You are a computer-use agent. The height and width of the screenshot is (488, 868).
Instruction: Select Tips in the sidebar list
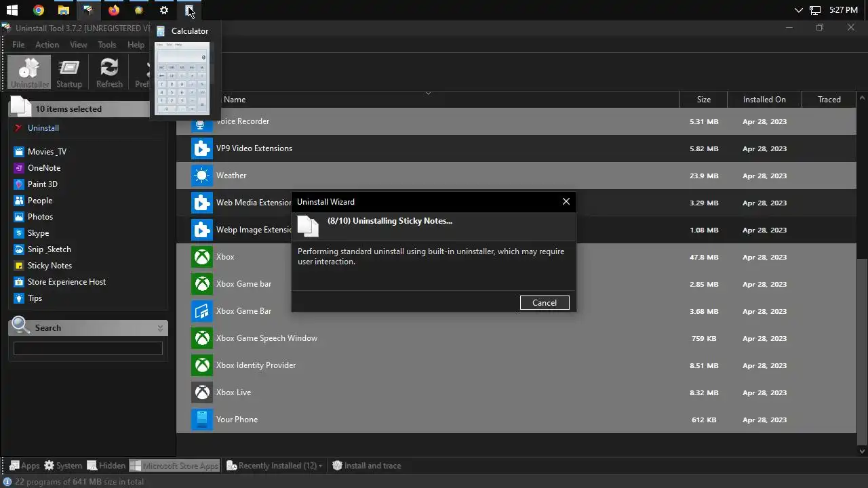35,298
